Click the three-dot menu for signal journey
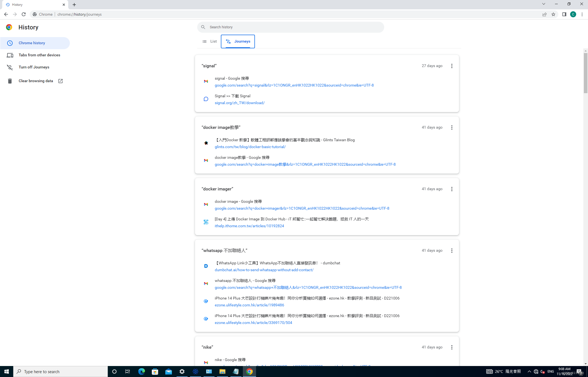Image resolution: width=588 pixels, height=377 pixels. (452, 66)
